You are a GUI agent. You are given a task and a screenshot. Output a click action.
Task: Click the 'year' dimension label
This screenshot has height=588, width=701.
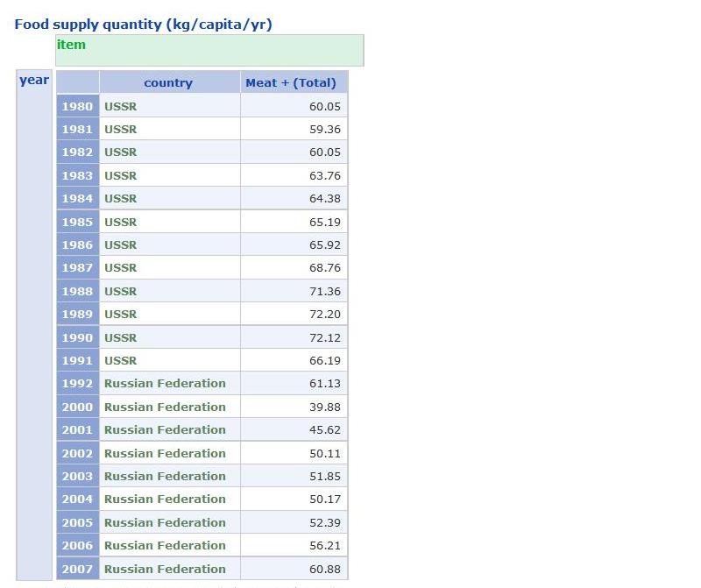pos(34,81)
